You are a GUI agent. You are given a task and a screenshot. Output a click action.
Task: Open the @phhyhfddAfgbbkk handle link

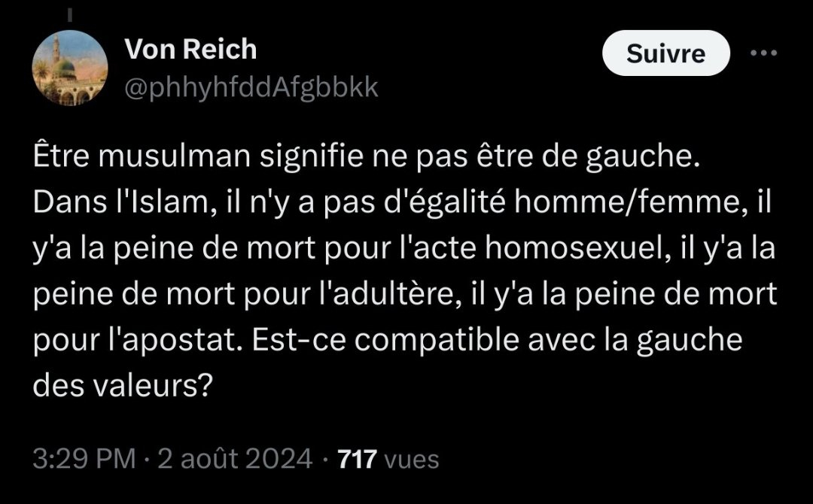point(251,87)
